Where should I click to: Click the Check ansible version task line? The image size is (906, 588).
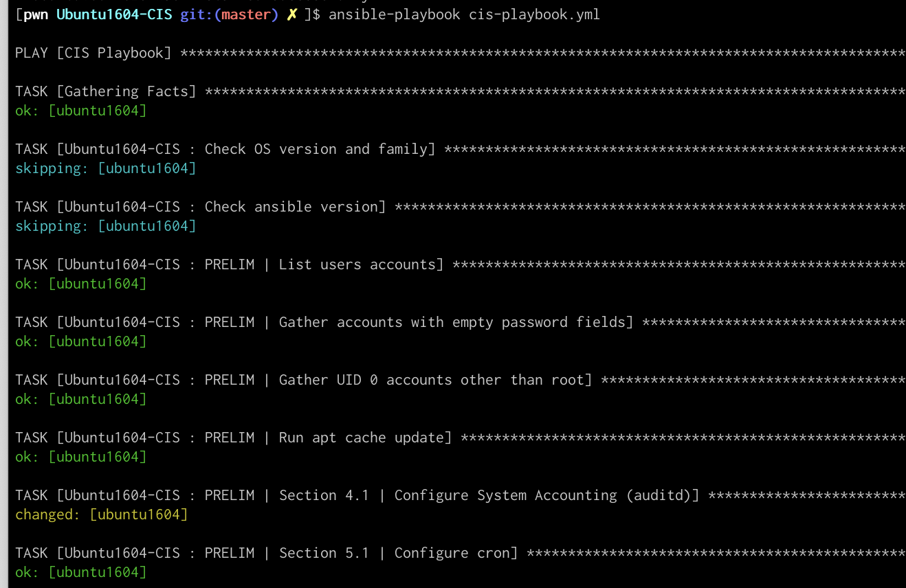(460, 207)
